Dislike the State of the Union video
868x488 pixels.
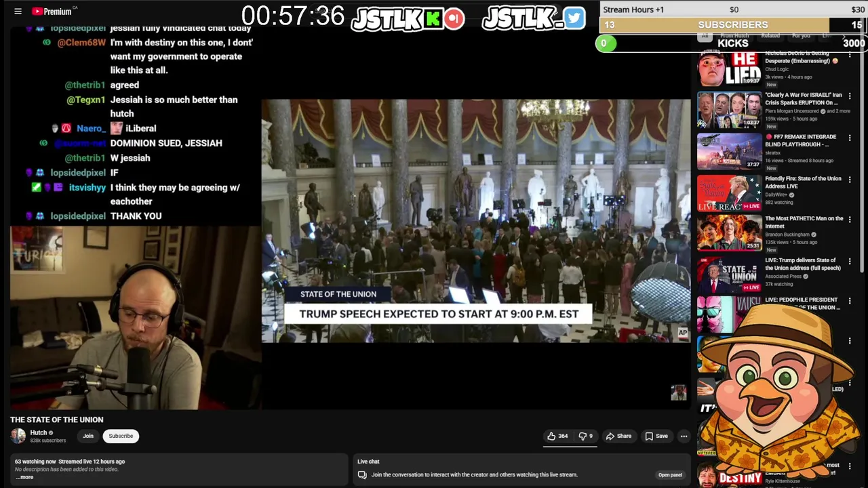pos(585,436)
